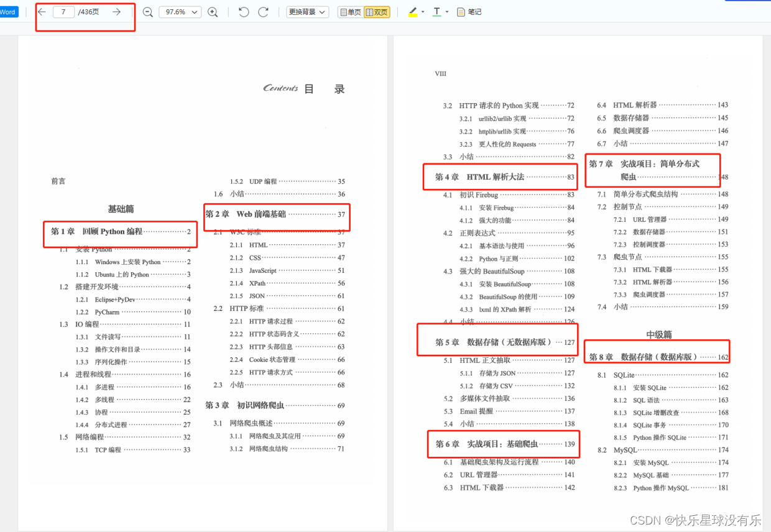Go to the previous page arrow
This screenshot has width=771, height=532.
pos(42,12)
